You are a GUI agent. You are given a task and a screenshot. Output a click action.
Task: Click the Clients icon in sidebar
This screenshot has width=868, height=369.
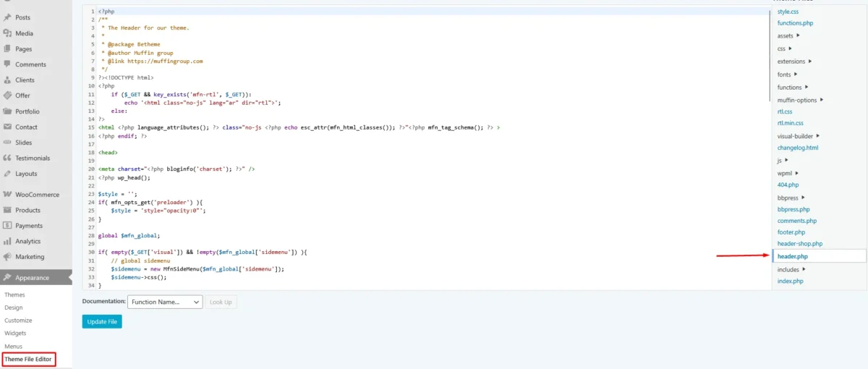pyautogui.click(x=7, y=80)
